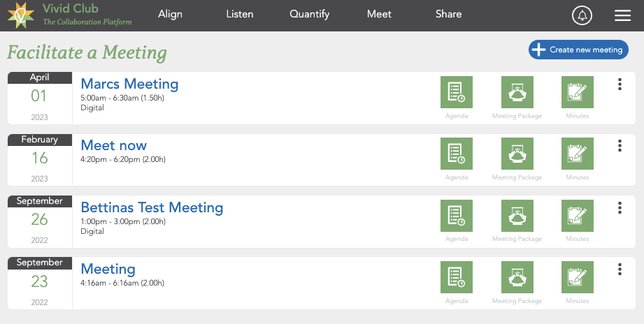Open the Bettinas Test Meeting link
Image resolution: width=644 pixels, height=324 pixels.
[152, 207]
